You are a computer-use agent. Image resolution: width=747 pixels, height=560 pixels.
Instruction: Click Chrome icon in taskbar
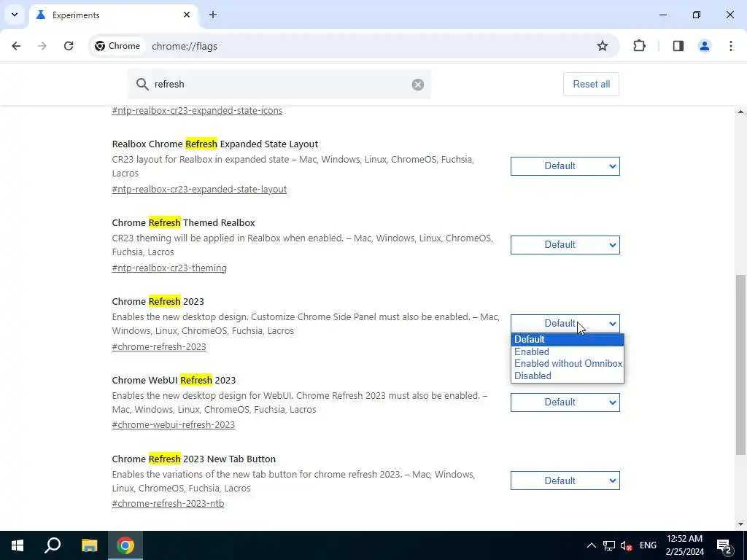click(125, 545)
